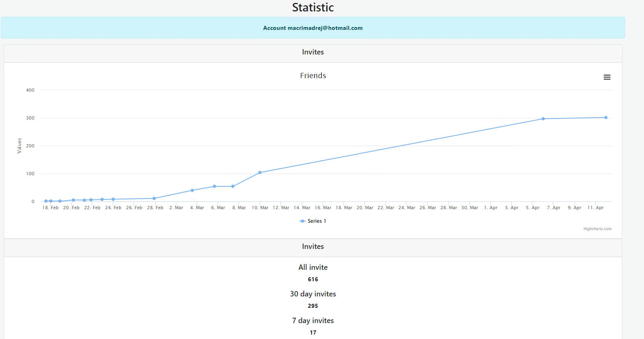This screenshot has width=644, height=339.
Task: Click the 6. Mar x-axis label
Action: [x=218, y=208]
